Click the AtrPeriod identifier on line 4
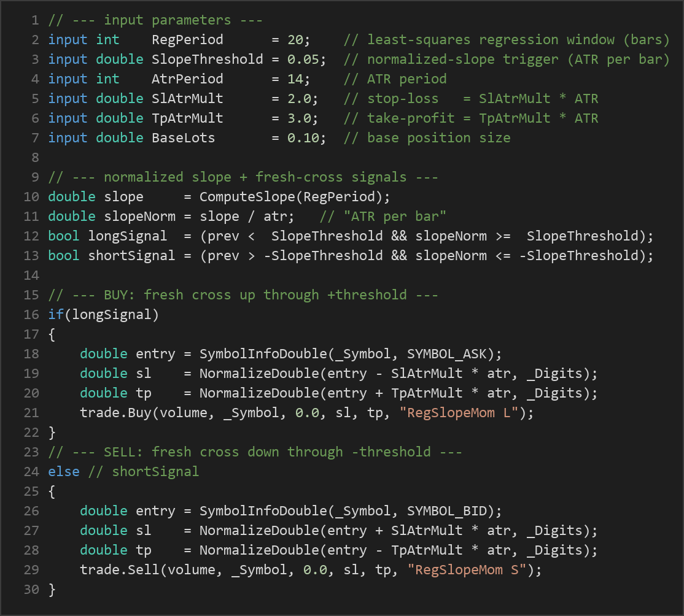The width and height of the screenshot is (684, 616). point(187,79)
